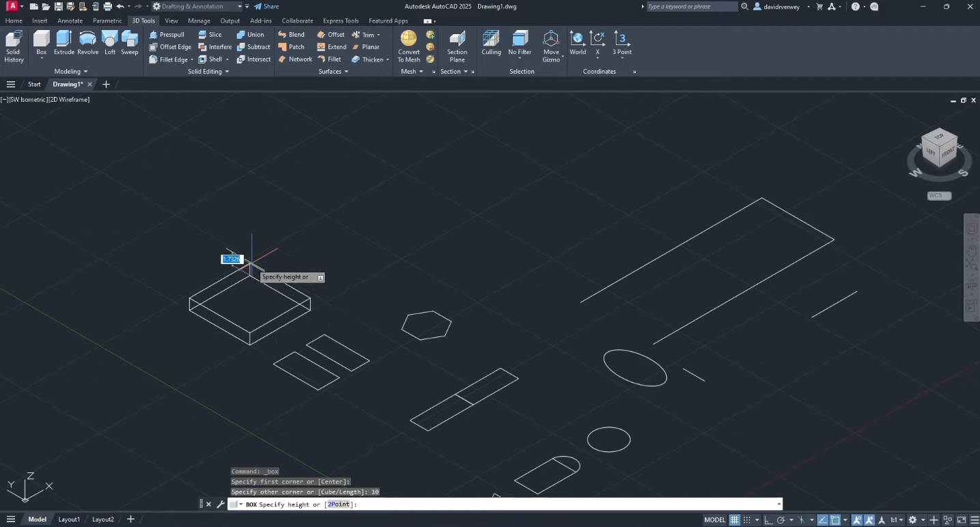The height and width of the screenshot is (527, 980).
Task: Click the MODEL status bar button
Action: click(714, 519)
